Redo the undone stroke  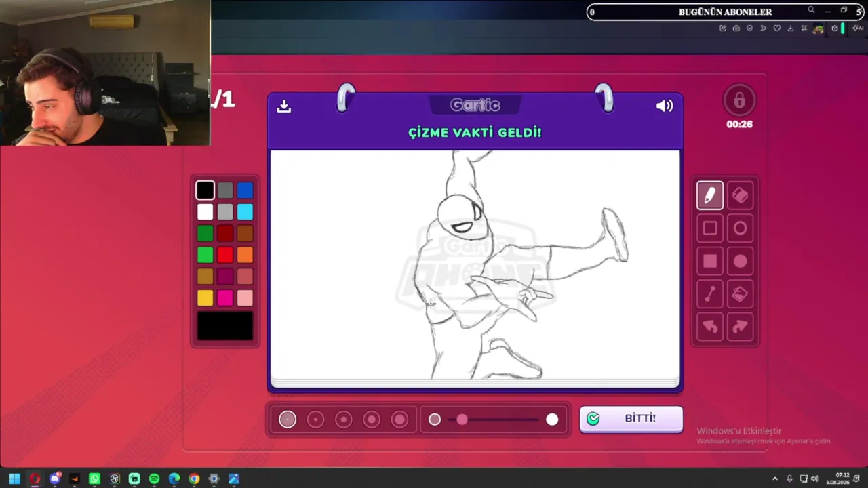[x=740, y=327]
